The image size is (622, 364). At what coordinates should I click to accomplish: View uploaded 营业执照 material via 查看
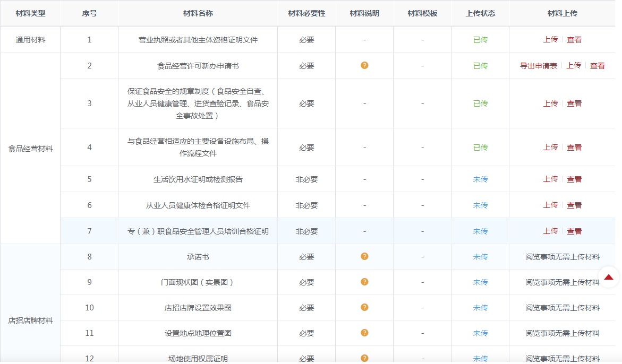(574, 39)
